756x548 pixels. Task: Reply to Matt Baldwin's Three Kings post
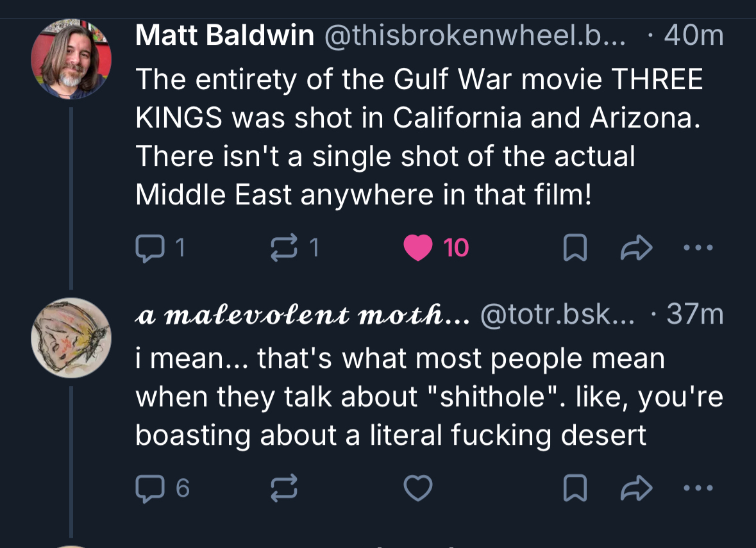tap(149, 248)
